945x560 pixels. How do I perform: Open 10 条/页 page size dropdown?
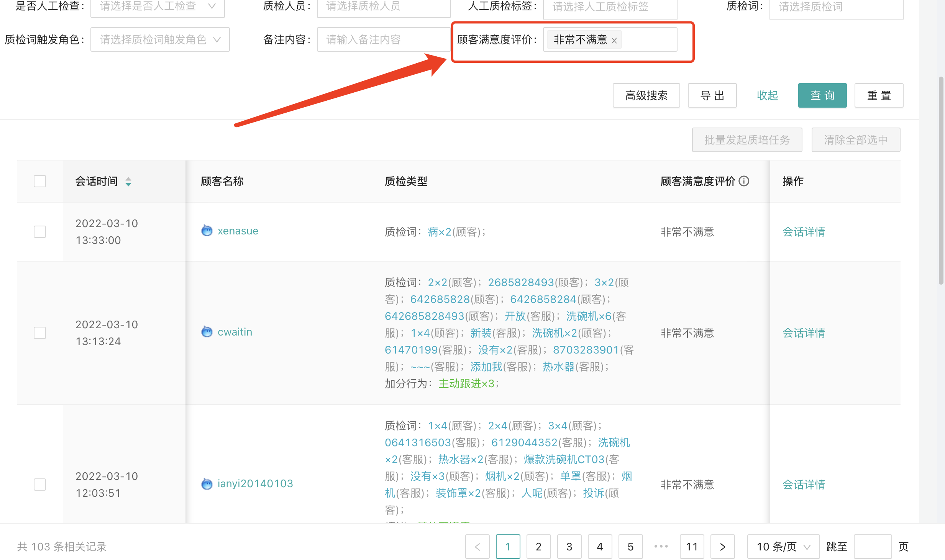point(783,547)
